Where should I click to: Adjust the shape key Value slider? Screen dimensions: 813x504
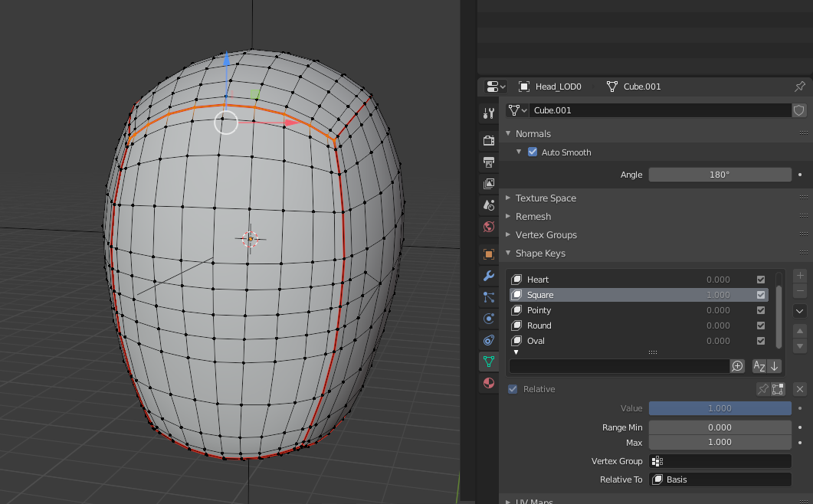(719, 407)
